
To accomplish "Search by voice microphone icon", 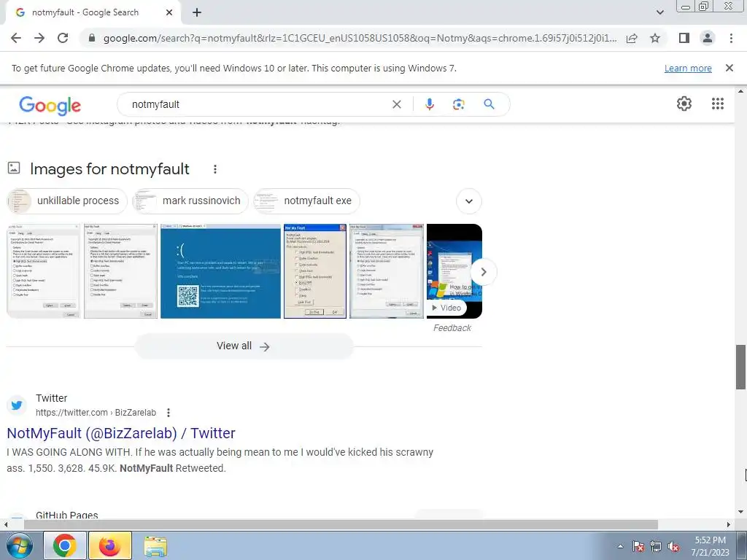I will tap(429, 104).
